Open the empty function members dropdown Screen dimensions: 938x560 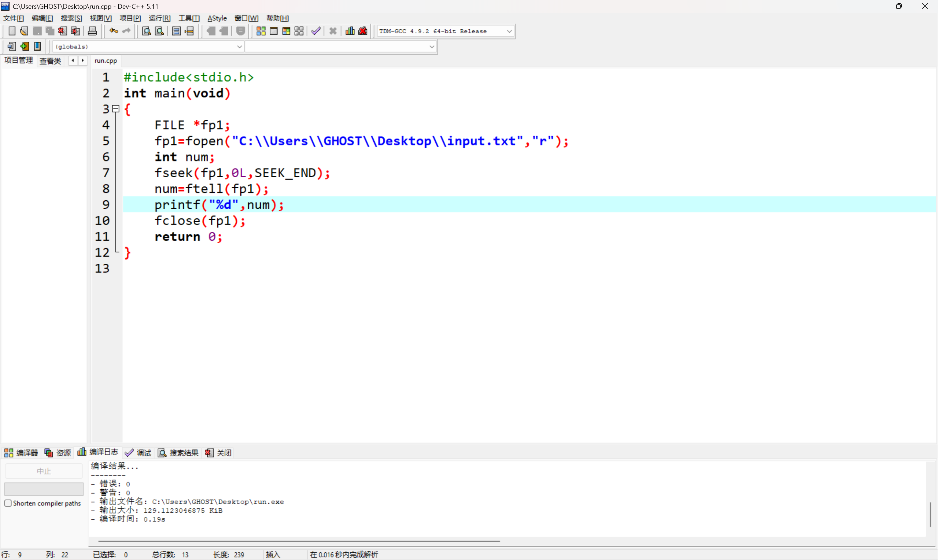click(431, 47)
